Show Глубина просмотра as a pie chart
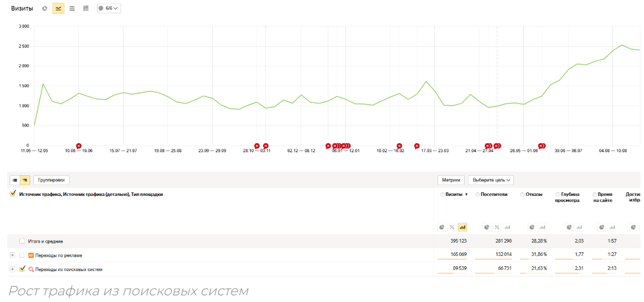 [x=569, y=227]
